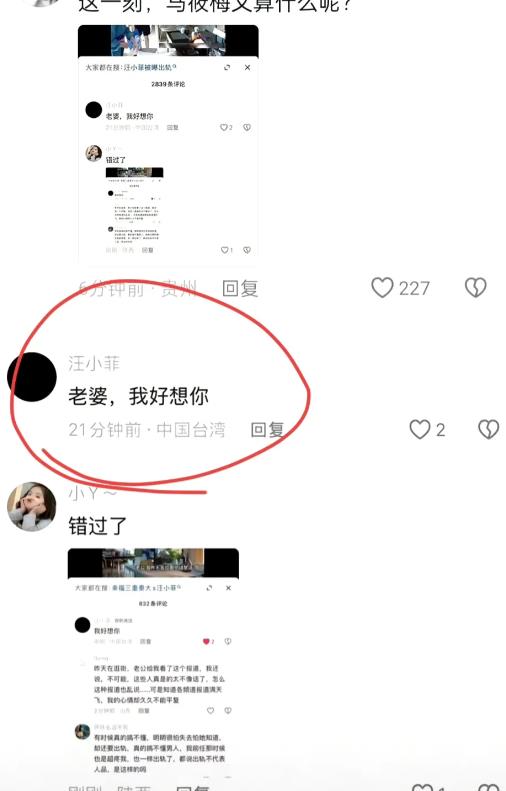Open the 汪小菲 username link
Screen dimensions: 506x791
(x=94, y=363)
